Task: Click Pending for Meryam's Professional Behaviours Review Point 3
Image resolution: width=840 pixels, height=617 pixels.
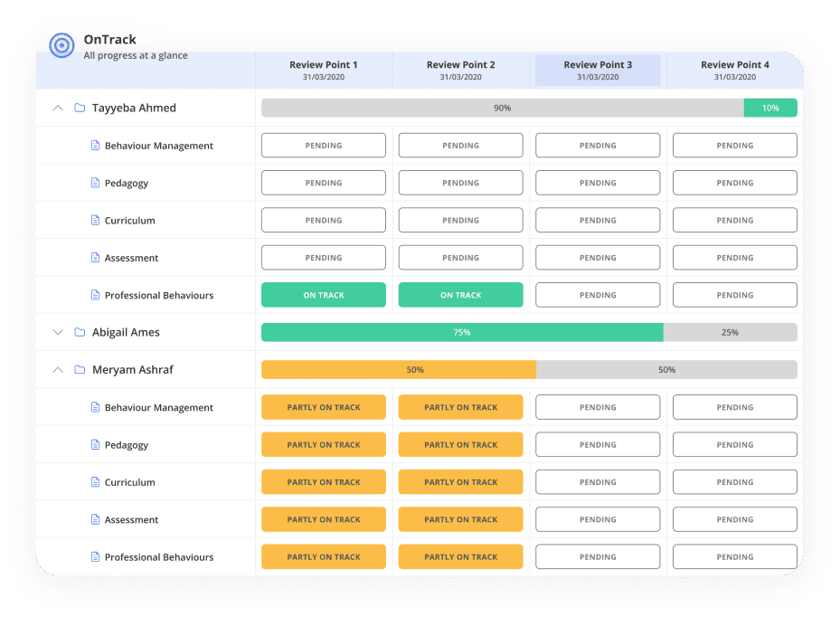Action: [x=598, y=557]
